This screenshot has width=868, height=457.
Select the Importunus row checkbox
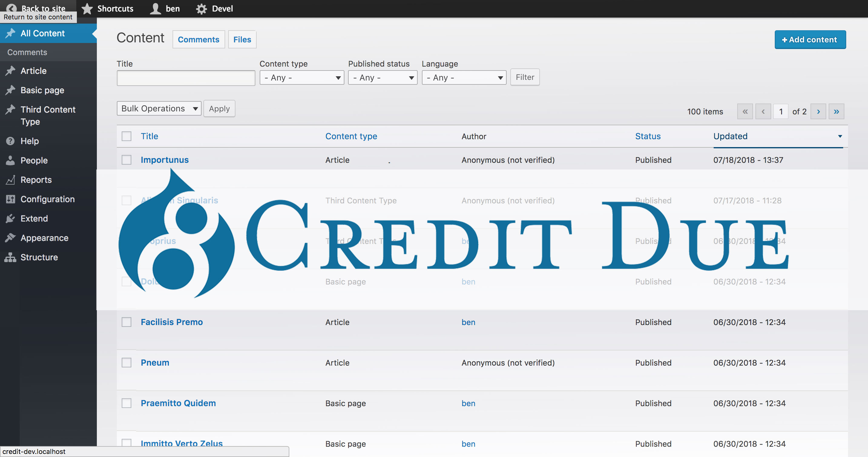point(127,160)
